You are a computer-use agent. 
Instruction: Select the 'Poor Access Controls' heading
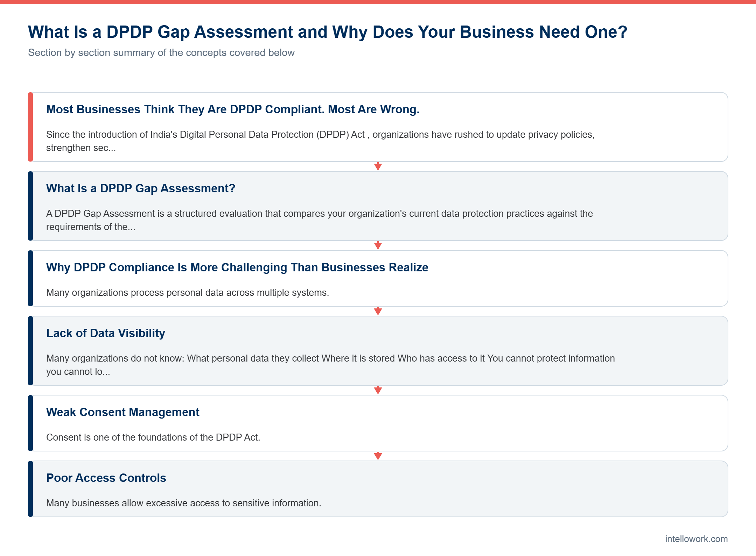click(106, 478)
